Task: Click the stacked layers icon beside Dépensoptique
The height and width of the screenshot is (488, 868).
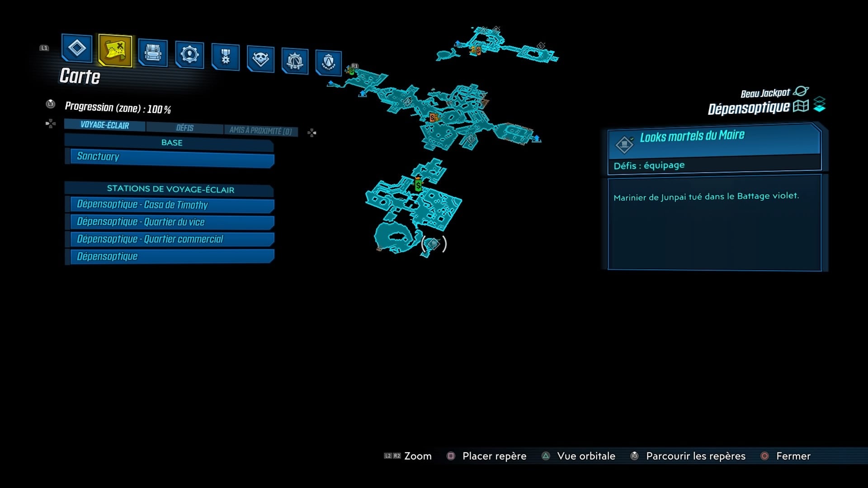Action: click(820, 104)
